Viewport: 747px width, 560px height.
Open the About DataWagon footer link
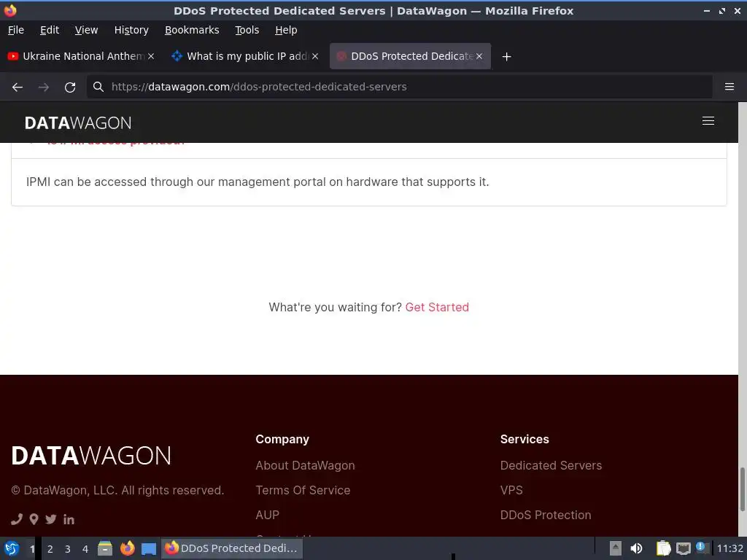[305, 465]
